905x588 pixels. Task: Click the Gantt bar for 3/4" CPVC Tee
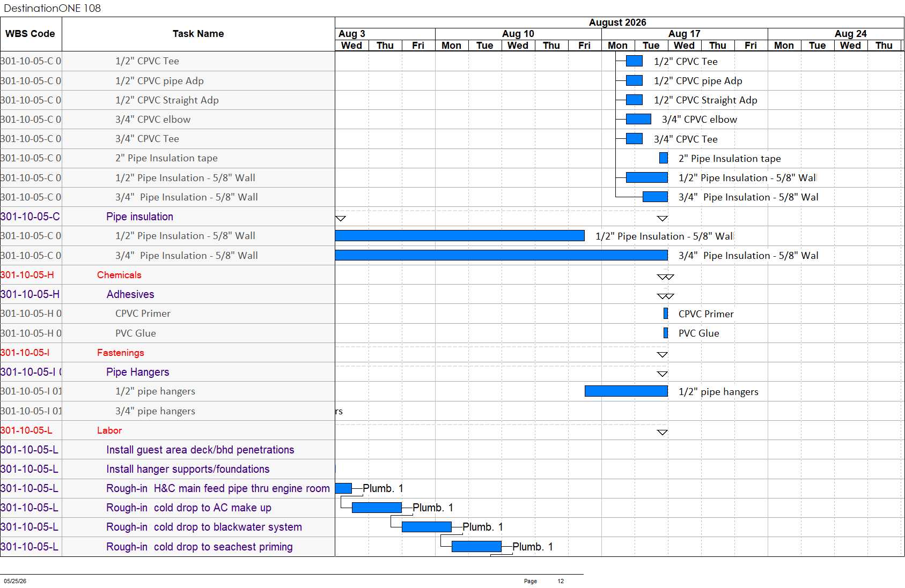point(634,139)
